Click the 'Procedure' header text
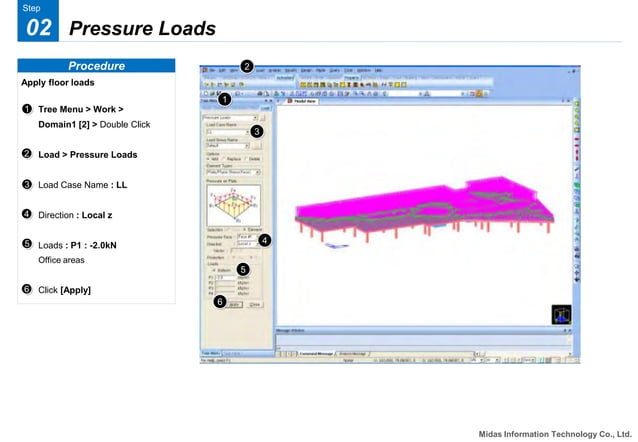The height and width of the screenshot is (442, 638). [97, 66]
